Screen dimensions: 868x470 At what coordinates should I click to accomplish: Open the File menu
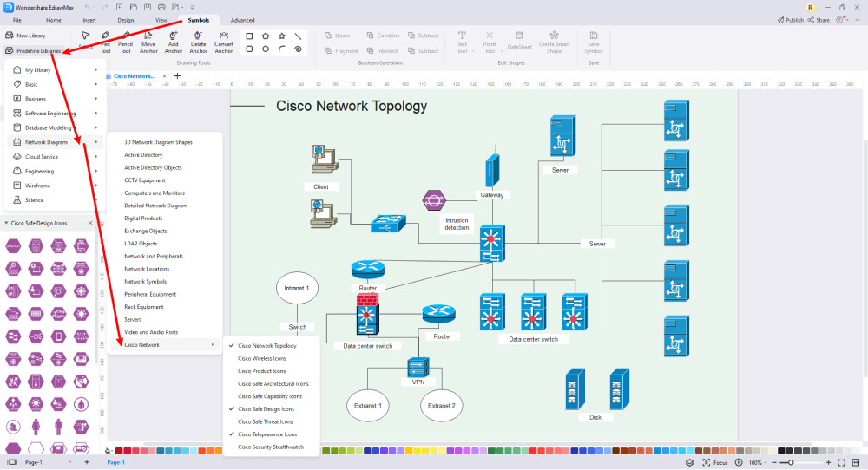coord(17,21)
